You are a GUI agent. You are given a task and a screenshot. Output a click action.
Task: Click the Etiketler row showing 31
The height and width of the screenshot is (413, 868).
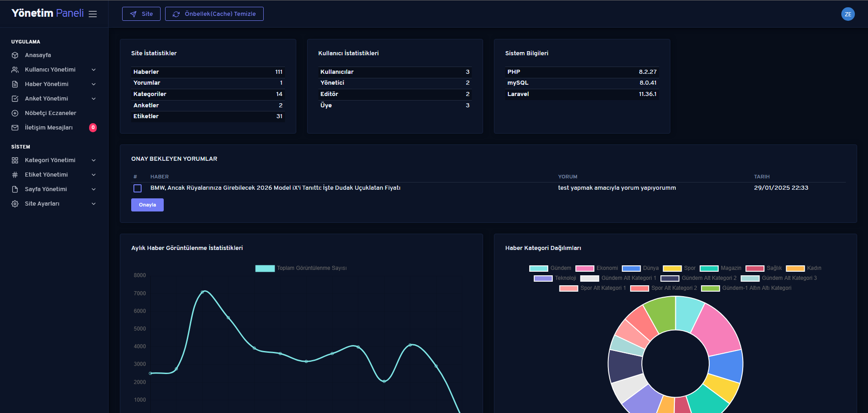coord(208,116)
